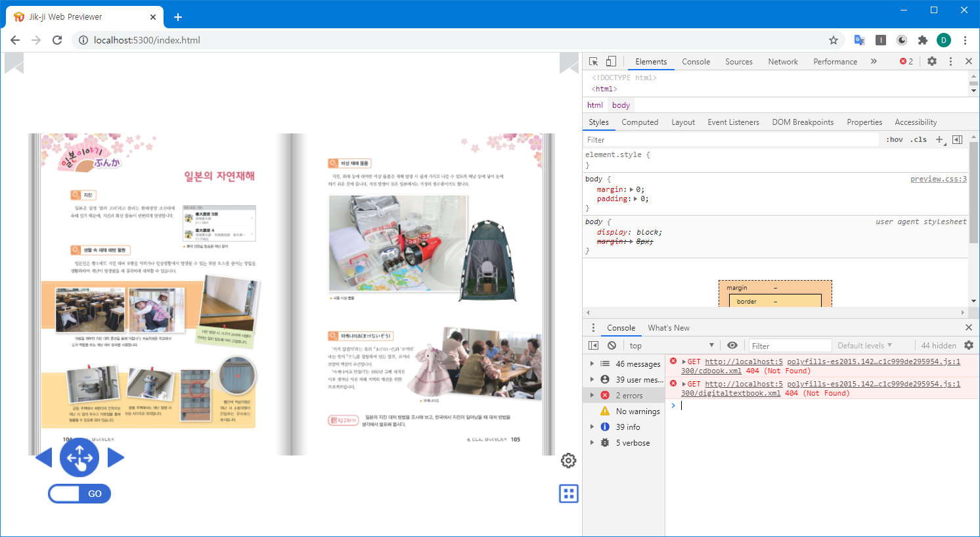The height and width of the screenshot is (537, 980).
Task: Open the 'top' frame context dropdown
Action: (x=670, y=344)
